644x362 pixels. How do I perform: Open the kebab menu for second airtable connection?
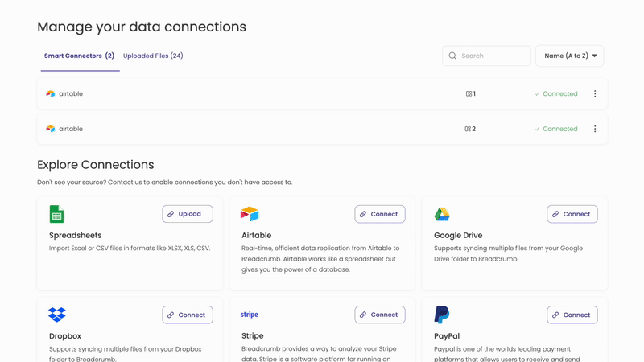click(x=595, y=129)
